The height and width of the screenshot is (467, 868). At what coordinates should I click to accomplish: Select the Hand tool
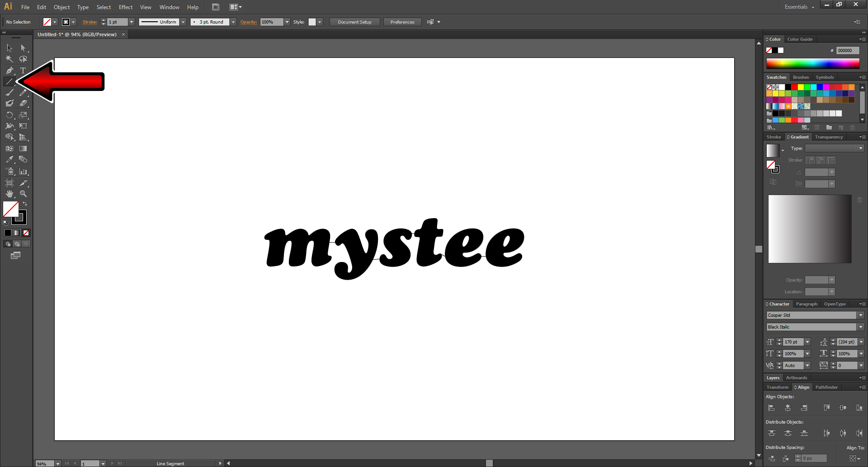pyautogui.click(x=9, y=194)
